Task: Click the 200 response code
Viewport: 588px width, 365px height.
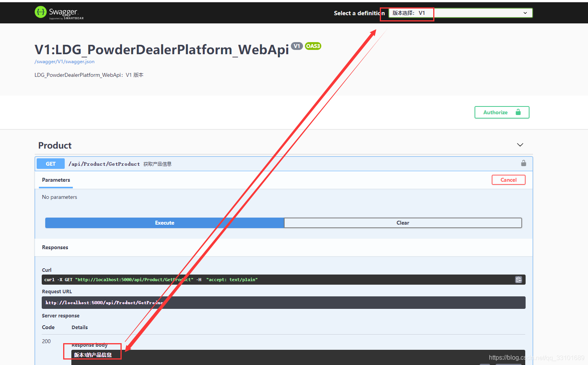Action: pos(46,341)
